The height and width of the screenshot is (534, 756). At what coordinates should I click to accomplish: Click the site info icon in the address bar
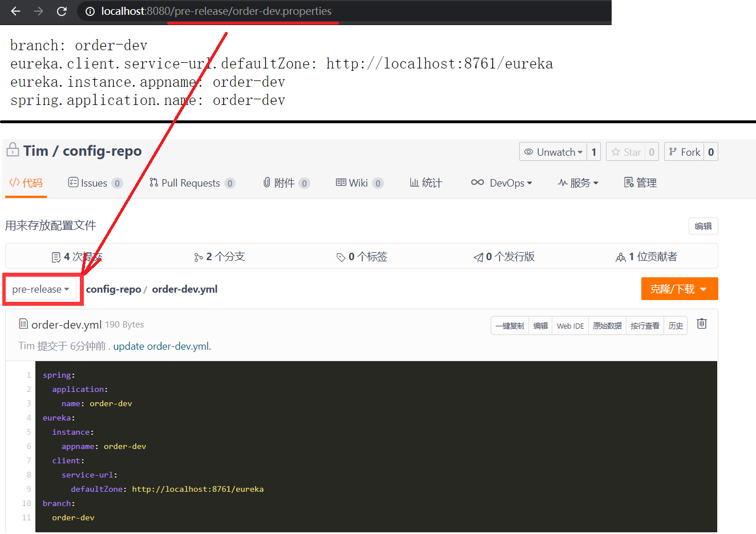click(90, 11)
